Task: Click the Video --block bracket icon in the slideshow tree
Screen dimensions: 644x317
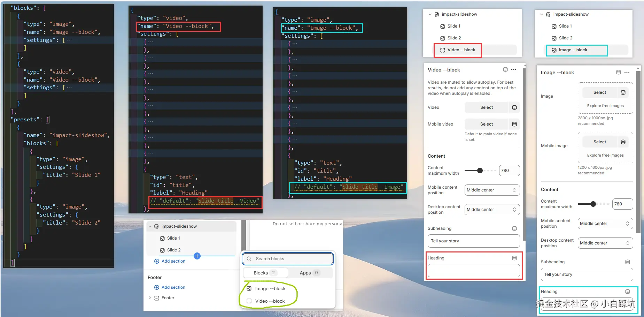Action: tap(443, 50)
